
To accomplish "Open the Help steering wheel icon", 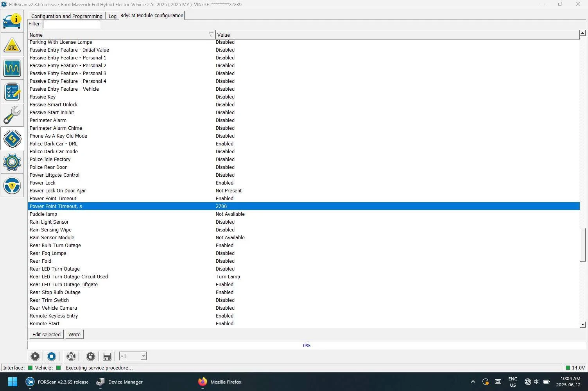I will point(12,186).
